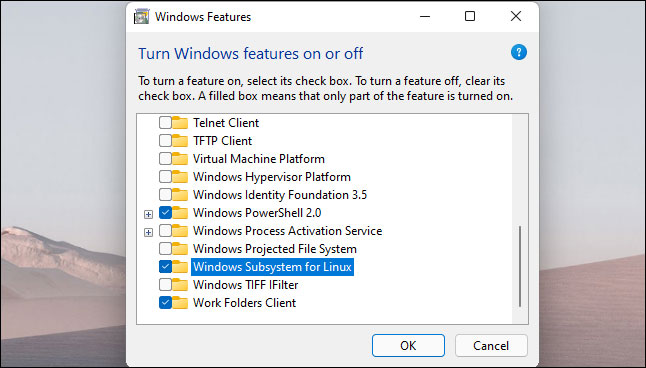Viewport: 646px width, 368px height.
Task: Select the TFTP Client label
Action: 222,141
